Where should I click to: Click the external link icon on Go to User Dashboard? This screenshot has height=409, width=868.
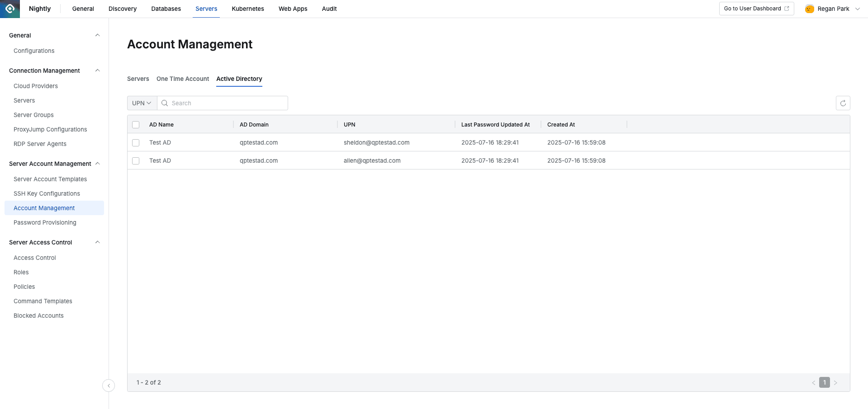787,8
